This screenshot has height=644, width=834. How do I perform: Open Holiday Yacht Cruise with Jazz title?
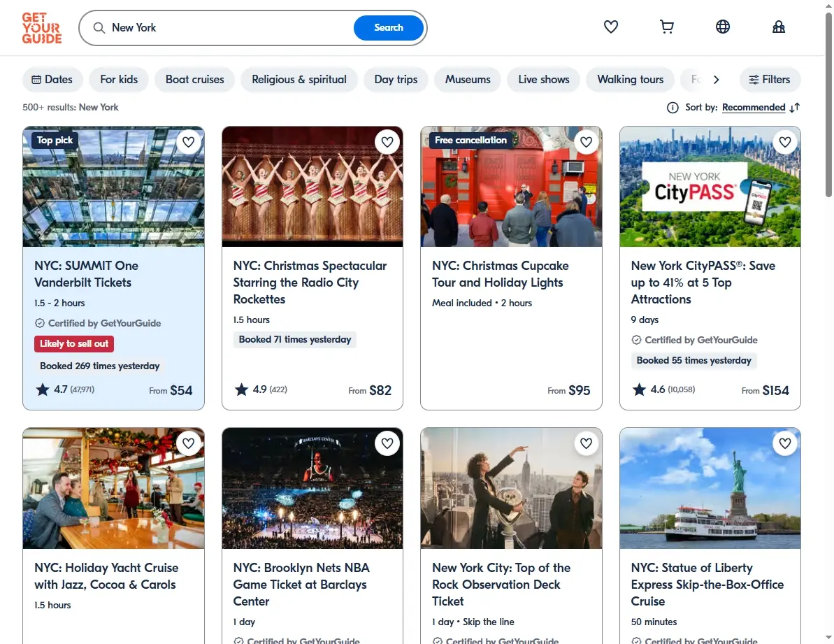[106, 576]
